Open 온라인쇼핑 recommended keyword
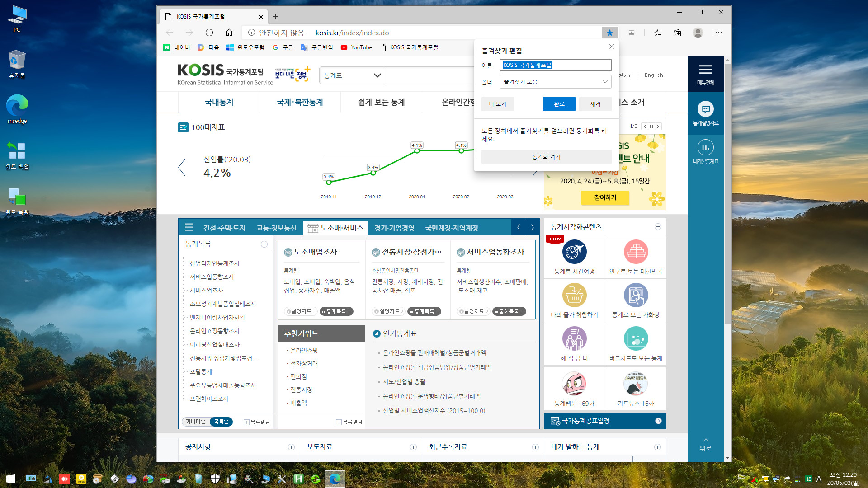This screenshot has height=488, width=868. (304, 351)
